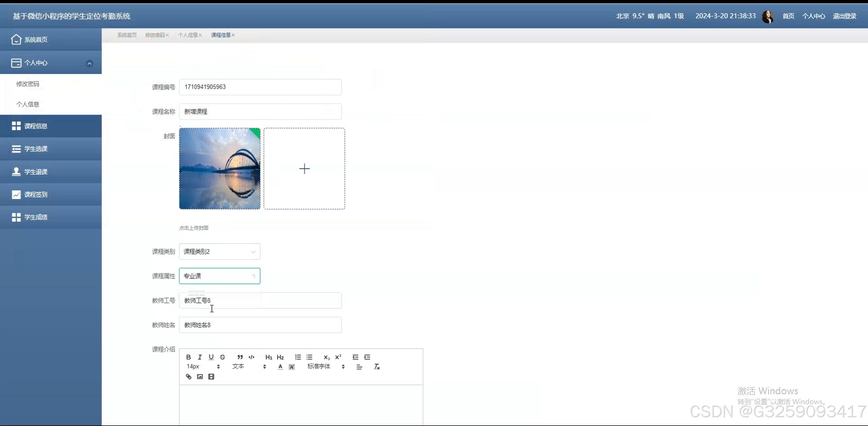Switch to the 修改密码 tab
This screenshot has width=868, height=426.
point(155,35)
